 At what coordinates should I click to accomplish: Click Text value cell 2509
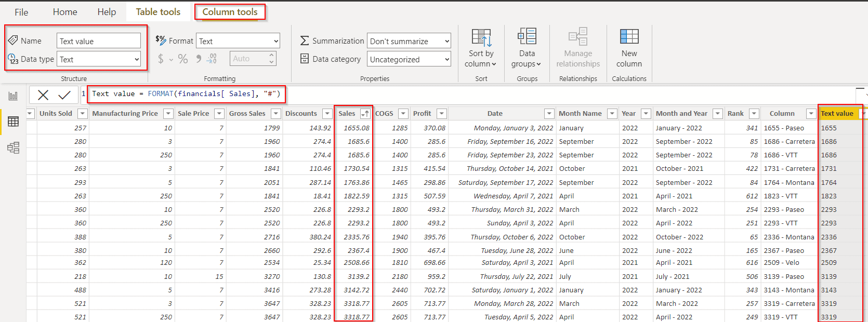point(828,262)
